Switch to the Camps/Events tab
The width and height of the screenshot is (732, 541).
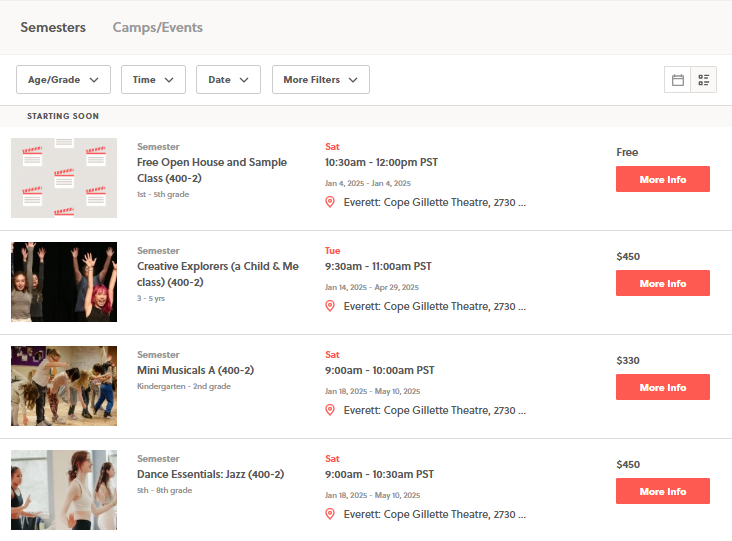pyautogui.click(x=158, y=28)
